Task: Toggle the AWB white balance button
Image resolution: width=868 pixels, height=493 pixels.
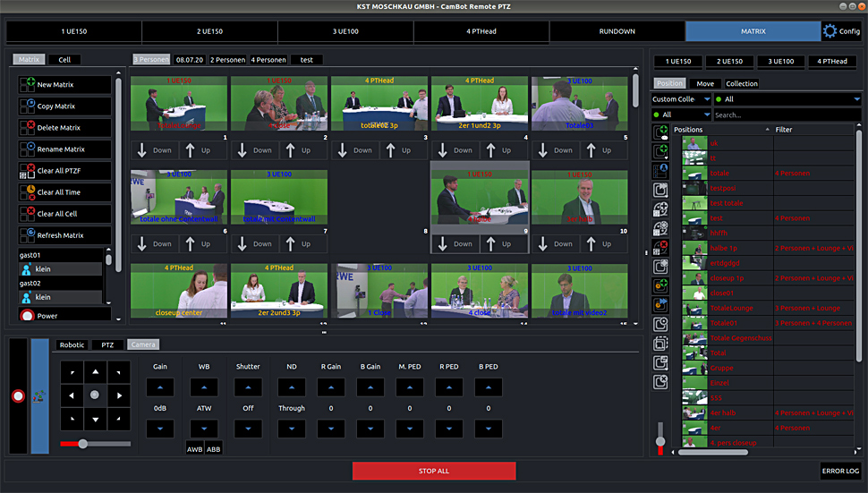Action: pos(194,449)
